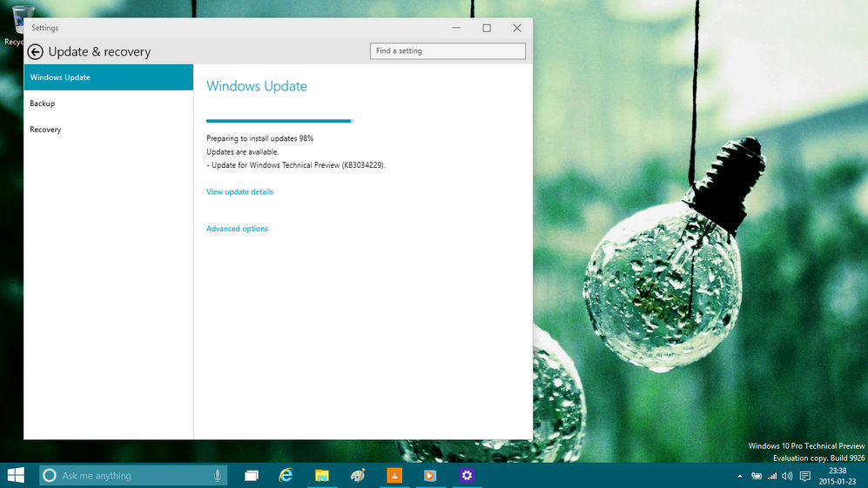Viewport: 868px width, 488px height.
Task: Open Advanced options link
Action: point(237,229)
